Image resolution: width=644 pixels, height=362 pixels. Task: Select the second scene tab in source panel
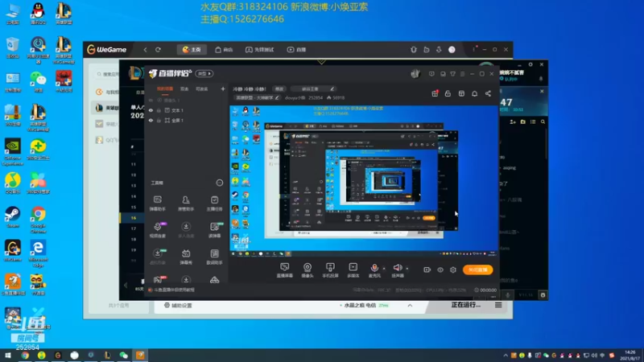[x=184, y=89]
